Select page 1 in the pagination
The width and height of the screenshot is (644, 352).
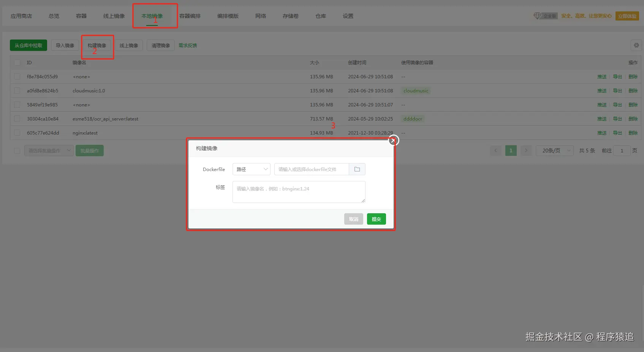click(x=511, y=151)
